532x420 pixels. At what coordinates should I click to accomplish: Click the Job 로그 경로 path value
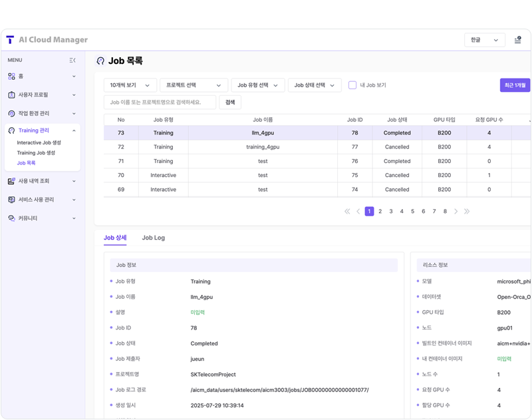coord(279,390)
